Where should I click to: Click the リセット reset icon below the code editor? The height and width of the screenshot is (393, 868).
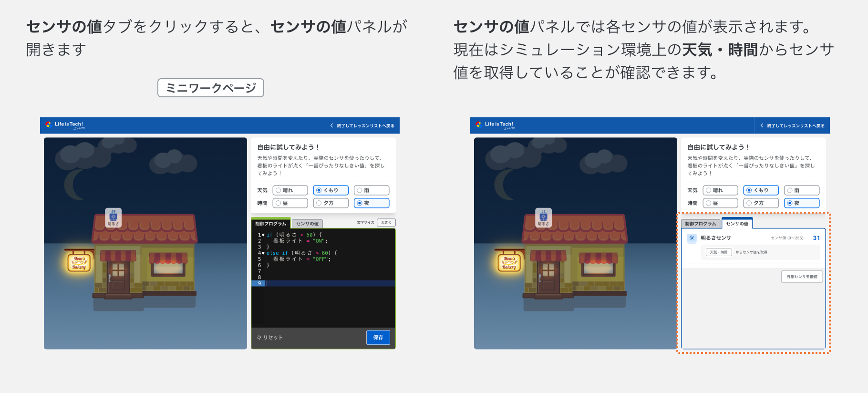coord(259,338)
